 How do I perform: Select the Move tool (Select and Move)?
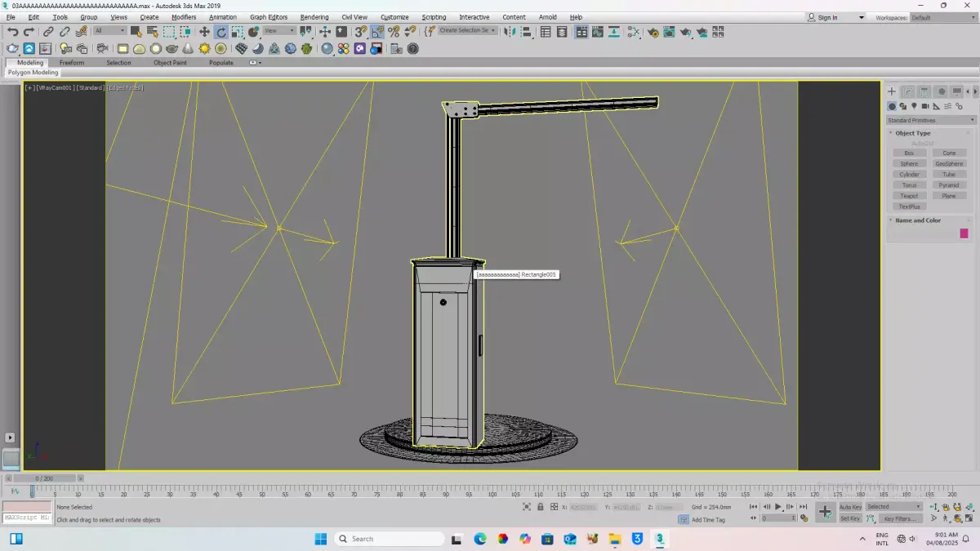tap(204, 32)
